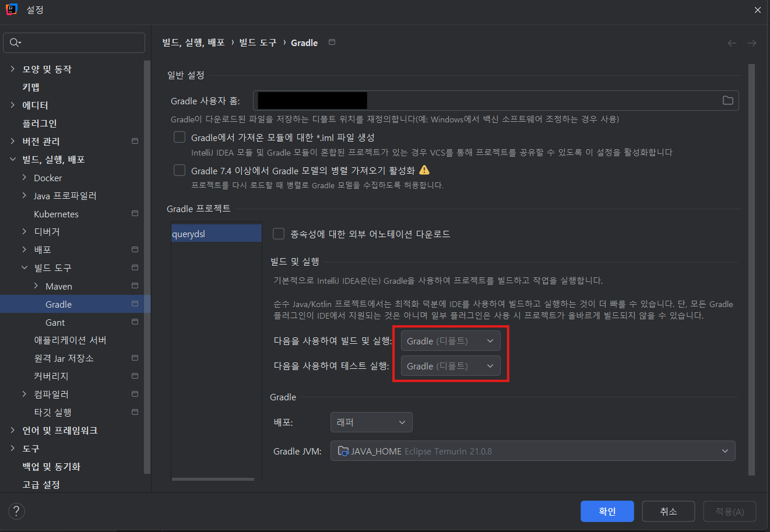Open the 키맵 settings page
Screen dimensions: 770x532
click(31, 87)
